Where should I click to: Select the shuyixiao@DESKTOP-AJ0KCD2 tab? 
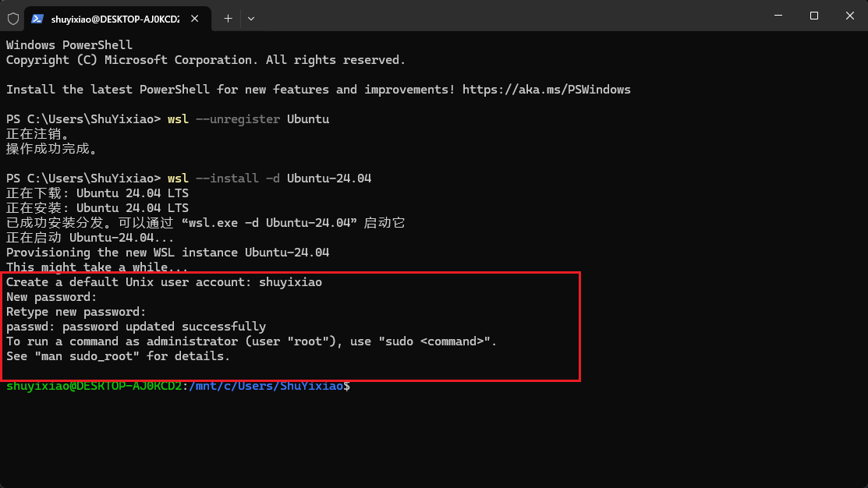coord(117,19)
